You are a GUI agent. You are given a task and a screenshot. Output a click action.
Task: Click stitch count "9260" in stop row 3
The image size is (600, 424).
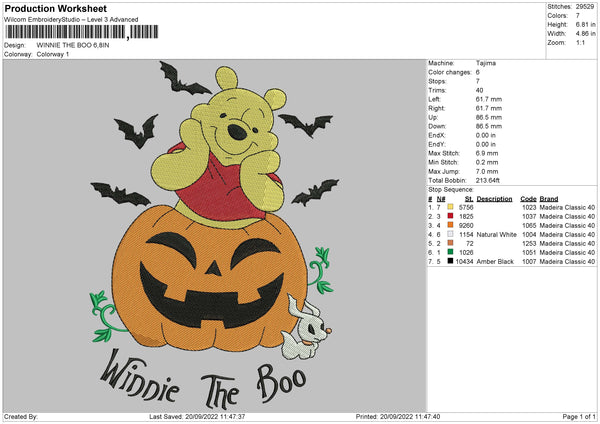(x=466, y=225)
